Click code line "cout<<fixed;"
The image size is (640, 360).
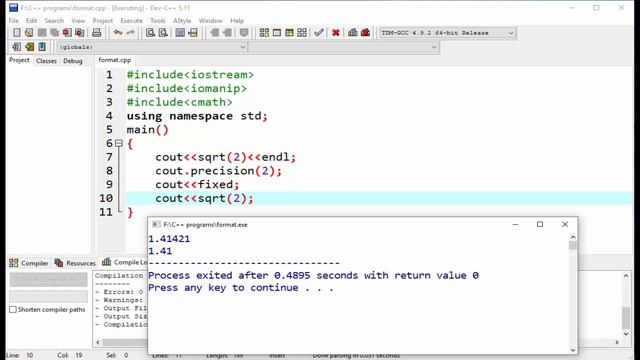(x=197, y=184)
